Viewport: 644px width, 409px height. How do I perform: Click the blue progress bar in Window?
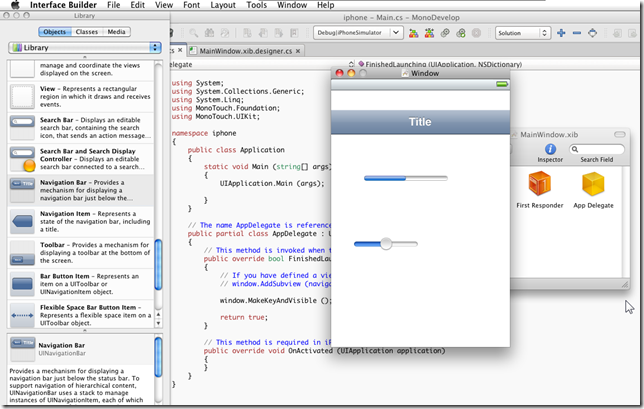pyautogui.click(x=406, y=178)
